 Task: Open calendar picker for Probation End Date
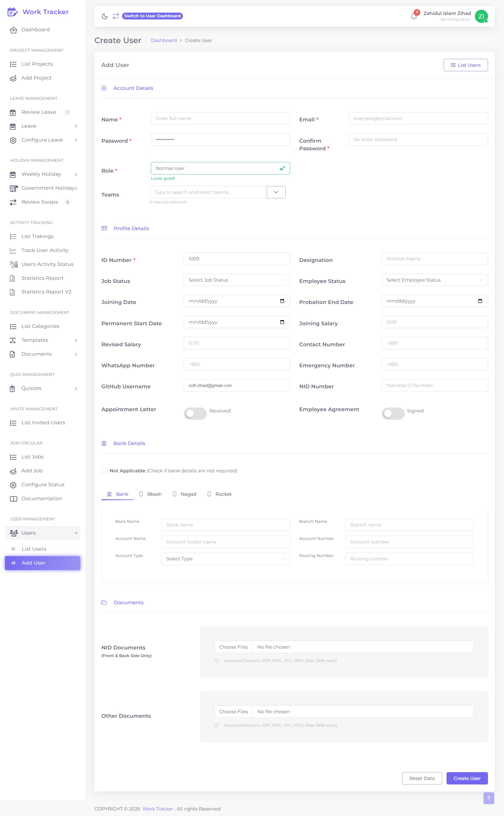[480, 301]
